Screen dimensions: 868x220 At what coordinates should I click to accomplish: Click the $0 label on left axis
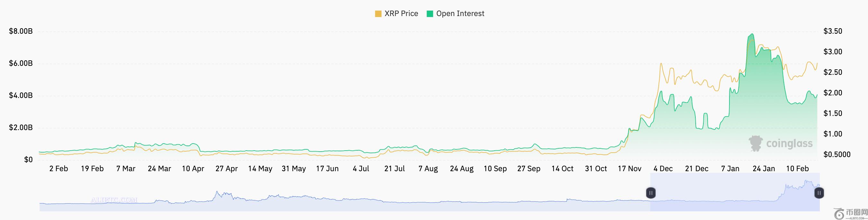(28, 160)
